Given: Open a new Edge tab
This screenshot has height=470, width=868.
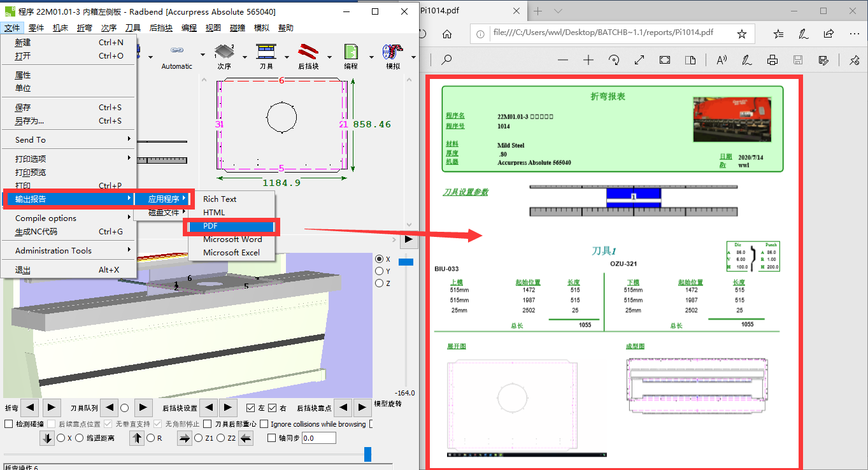Looking at the screenshot, I should pyautogui.click(x=537, y=11).
